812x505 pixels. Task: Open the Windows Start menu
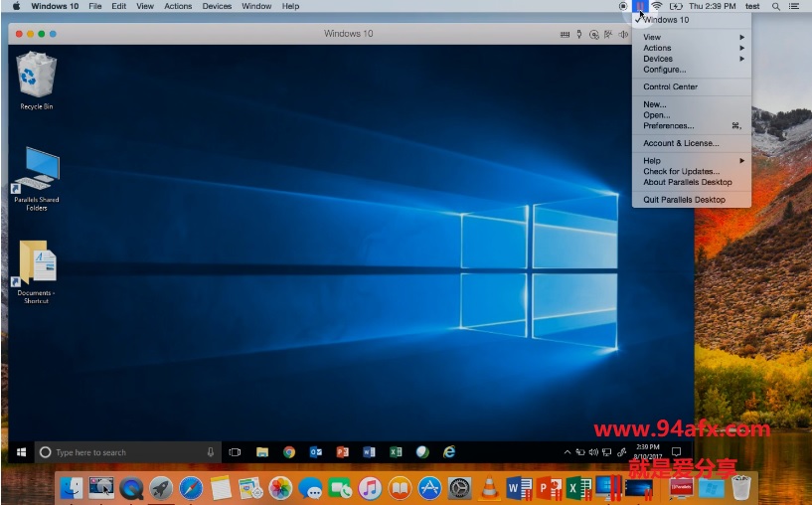(21, 452)
